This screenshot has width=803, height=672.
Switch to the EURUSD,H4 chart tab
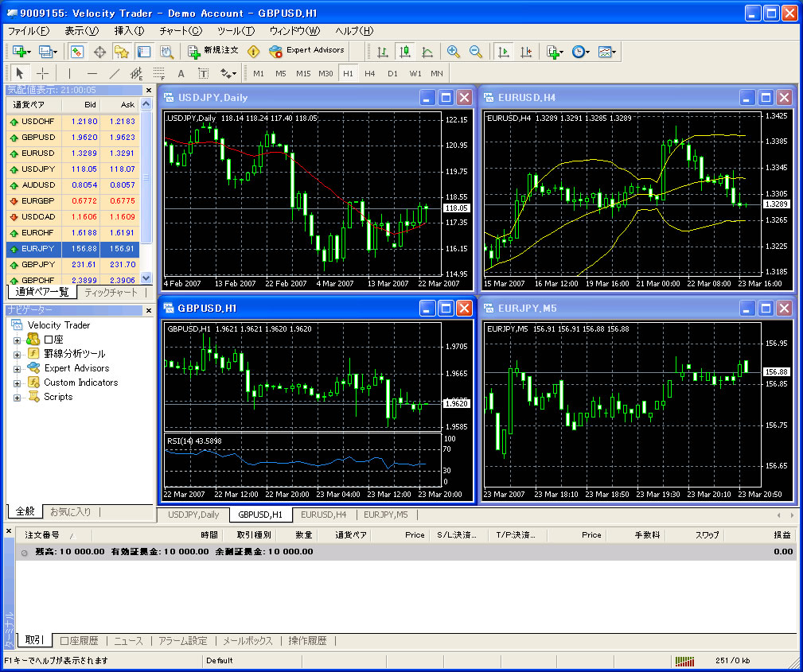tap(323, 515)
